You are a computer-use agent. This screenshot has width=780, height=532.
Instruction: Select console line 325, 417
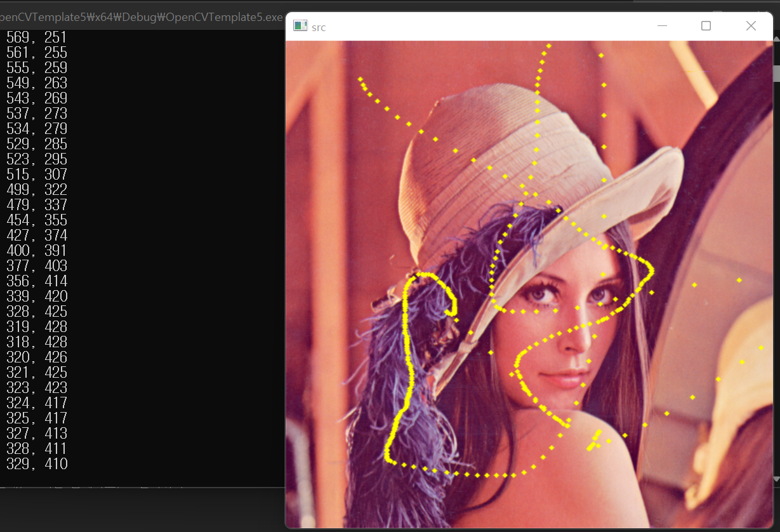[x=36, y=418]
